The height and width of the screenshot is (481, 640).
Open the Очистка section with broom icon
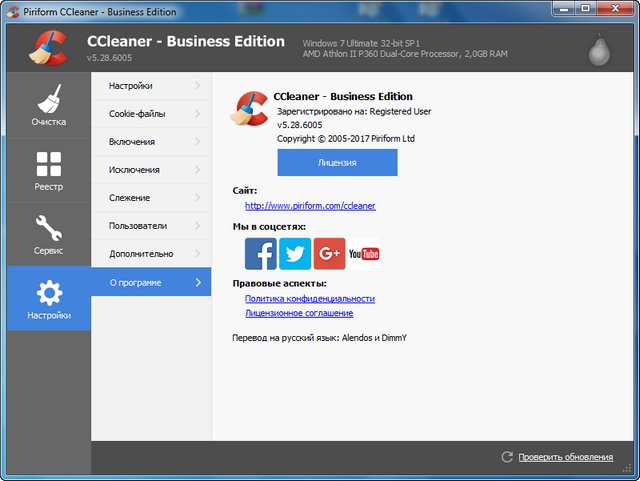tap(48, 108)
